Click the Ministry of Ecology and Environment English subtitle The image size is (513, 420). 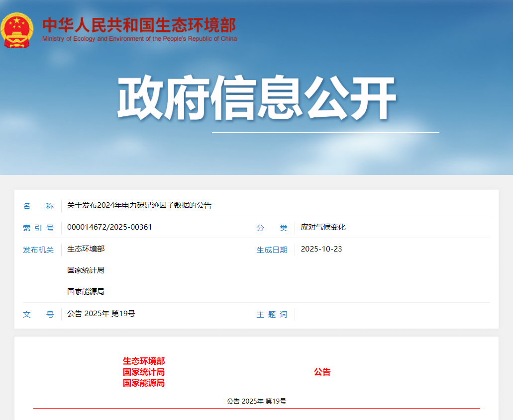tap(139, 39)
